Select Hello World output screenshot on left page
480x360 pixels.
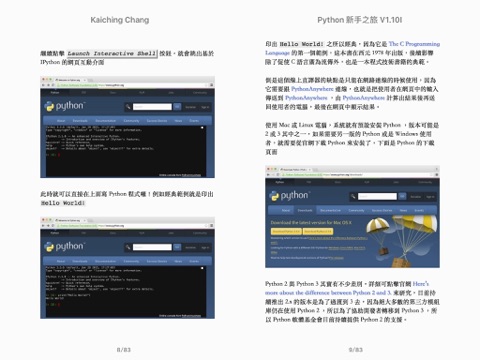point(127,268)
